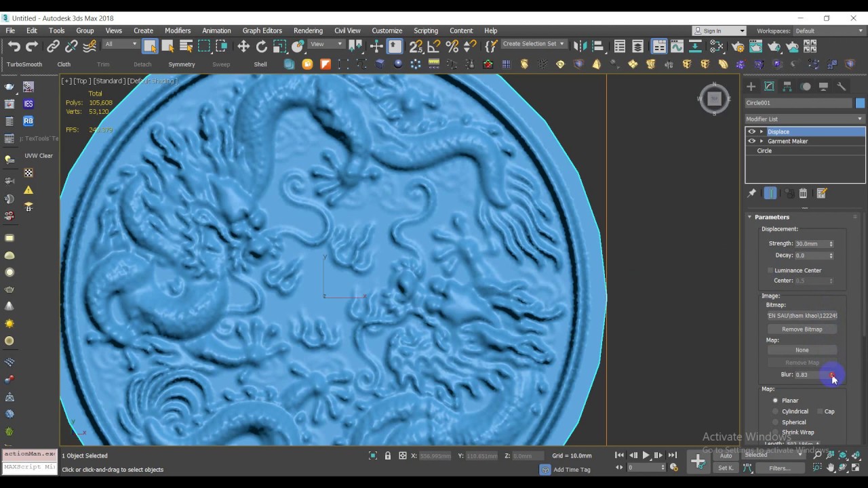Click the Align tool icon

[x=597, y=47]
